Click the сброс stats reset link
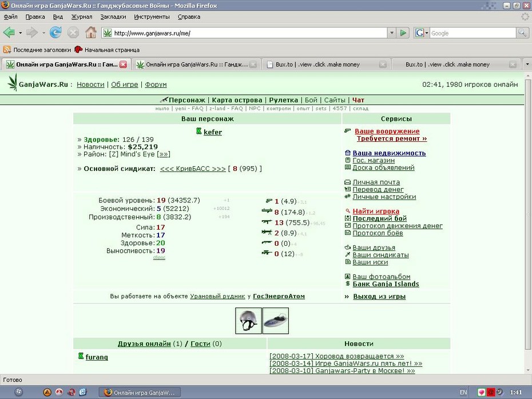Image resolution: width=532 pixels, height=399 pixels. tap(159, 257)
